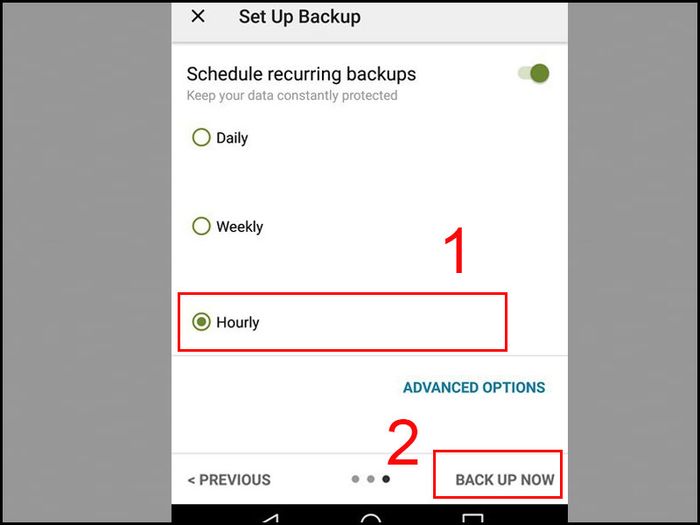
Task: Open Advanced Options
Action: (474, 387)
